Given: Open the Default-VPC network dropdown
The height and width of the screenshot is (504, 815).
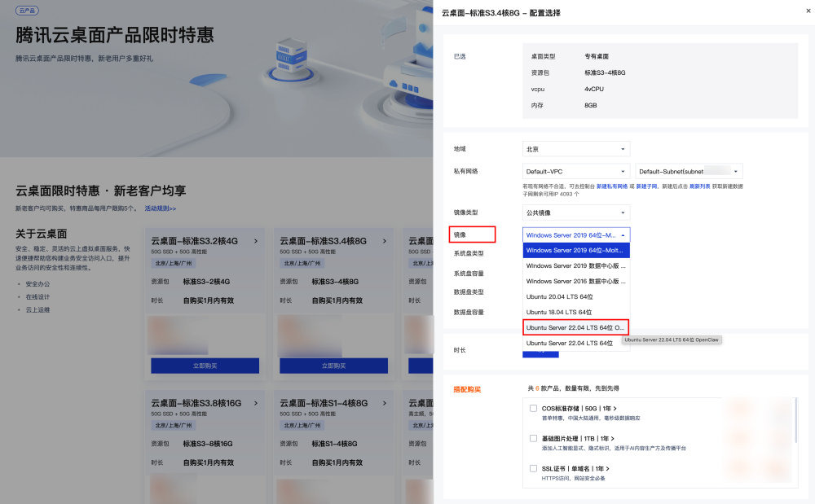Looking at the screenshot, I should [576, 171].
